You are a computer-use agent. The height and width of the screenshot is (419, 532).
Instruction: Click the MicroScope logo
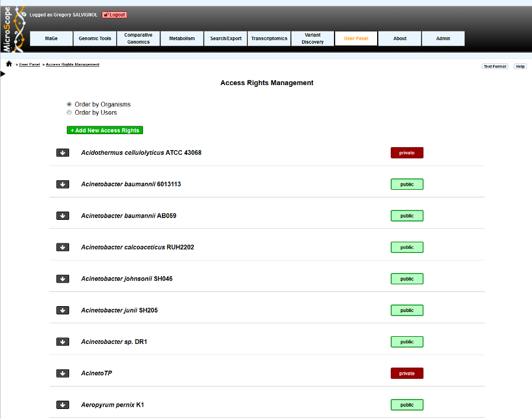coord(13,29)
